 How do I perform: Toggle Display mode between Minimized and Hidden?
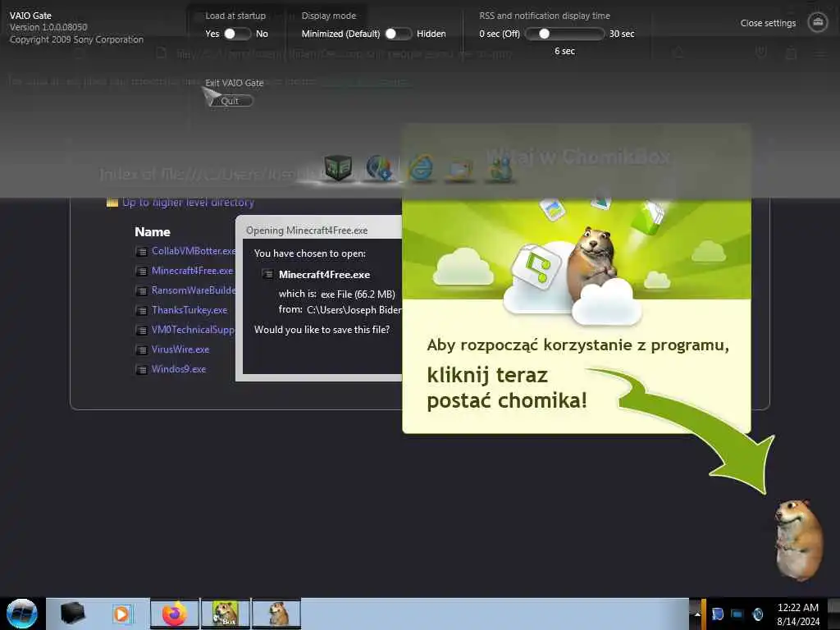coord(398,34)
